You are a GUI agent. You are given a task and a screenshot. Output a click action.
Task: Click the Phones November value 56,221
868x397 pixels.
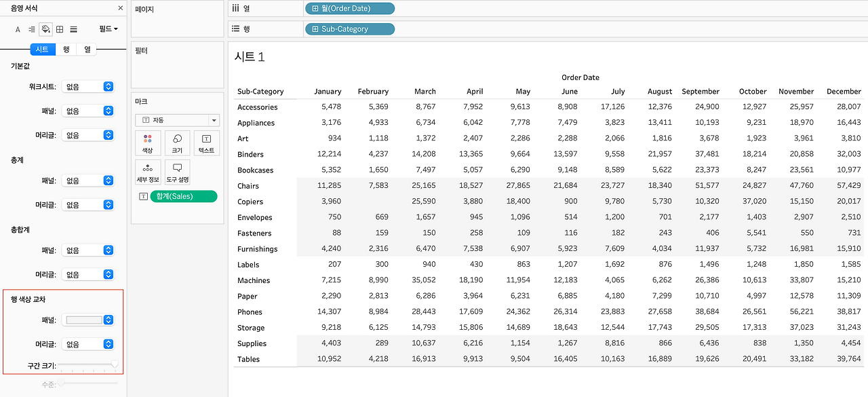click(801, 312)
